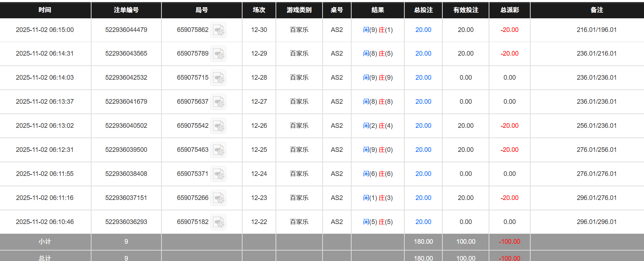This screenshot has width=644, height=261.
Task: Select order number 522936042532
Action: [x=126, y=78]
